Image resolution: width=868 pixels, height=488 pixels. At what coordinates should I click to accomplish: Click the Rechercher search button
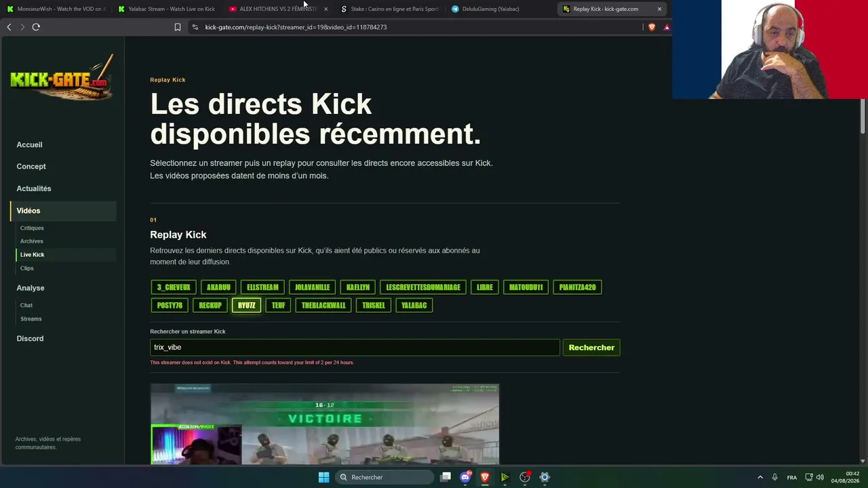(591, 348)
